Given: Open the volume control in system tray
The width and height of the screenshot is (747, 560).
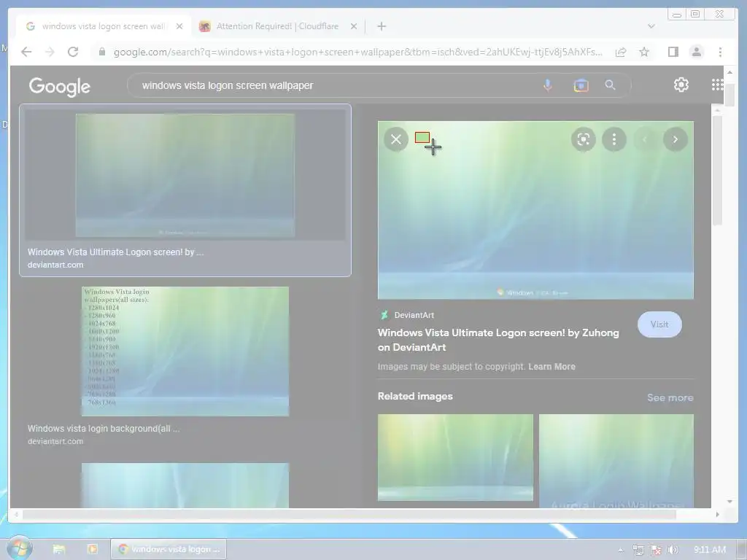Looking at the screenshot, I should click(x=673, y=550).
